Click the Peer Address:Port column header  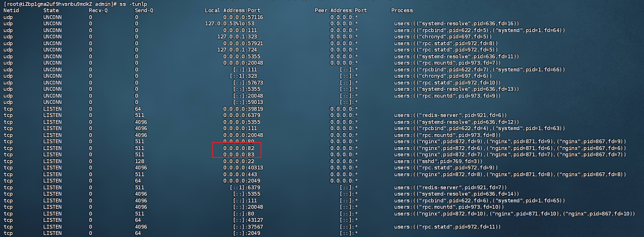340,10
